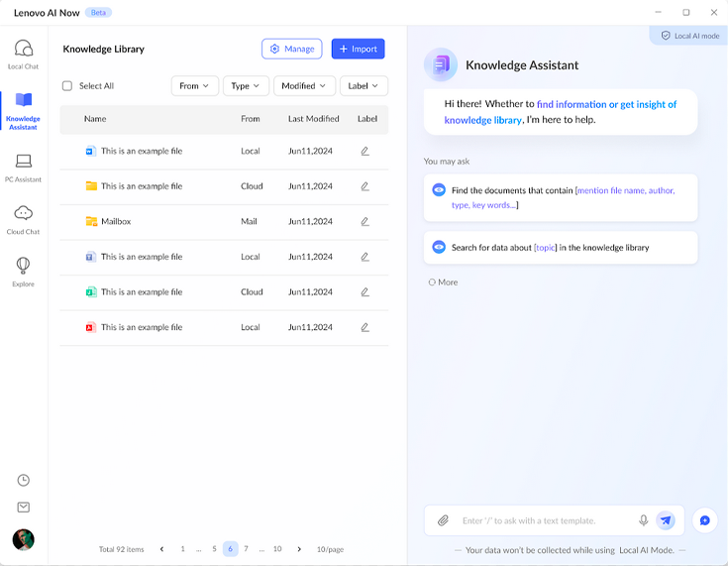Jump to page 10

click(277, 549)
